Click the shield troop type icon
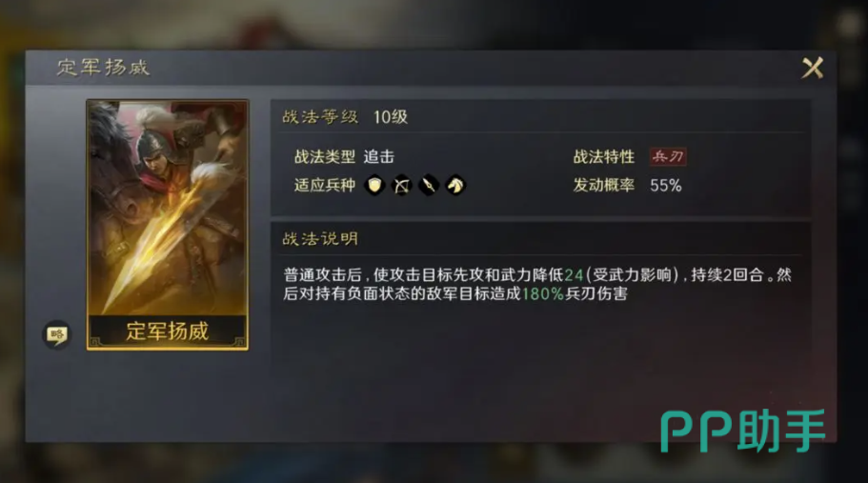Viewport: 868px width, 483px height. (x=374, y=186)
